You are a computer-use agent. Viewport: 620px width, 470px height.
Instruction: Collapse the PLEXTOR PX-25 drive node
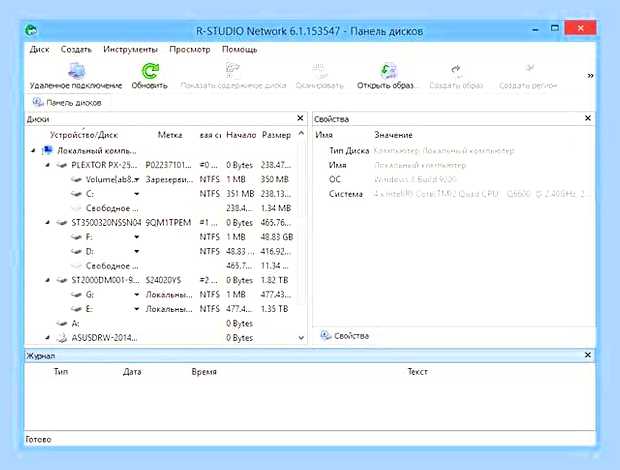pyautogui.click(x=48, y=165)
